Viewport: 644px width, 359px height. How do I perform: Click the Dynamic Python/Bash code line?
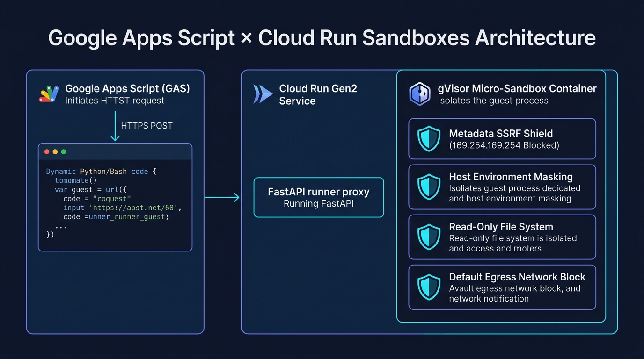(101, 172)
